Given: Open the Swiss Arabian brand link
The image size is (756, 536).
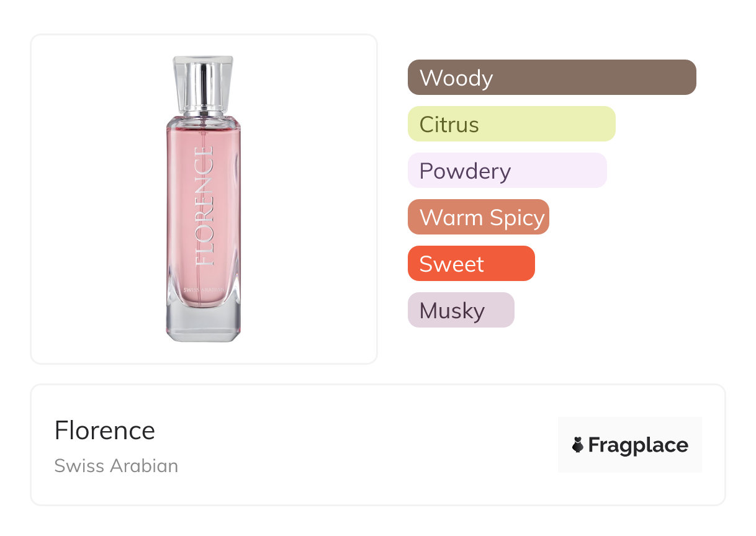Looking at the screenshot, I should (116, 466).
